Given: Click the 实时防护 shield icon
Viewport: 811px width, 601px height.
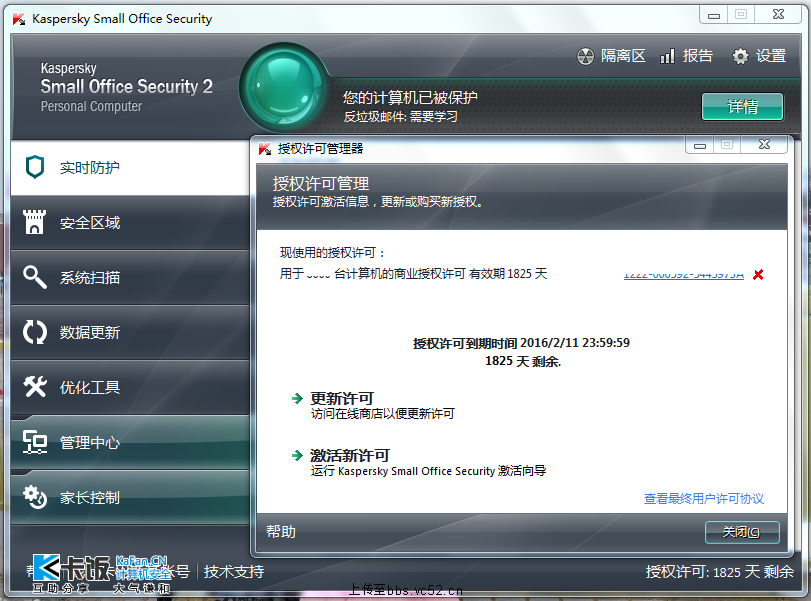Looking at the screenshot, I should click(x=35, y=167).
